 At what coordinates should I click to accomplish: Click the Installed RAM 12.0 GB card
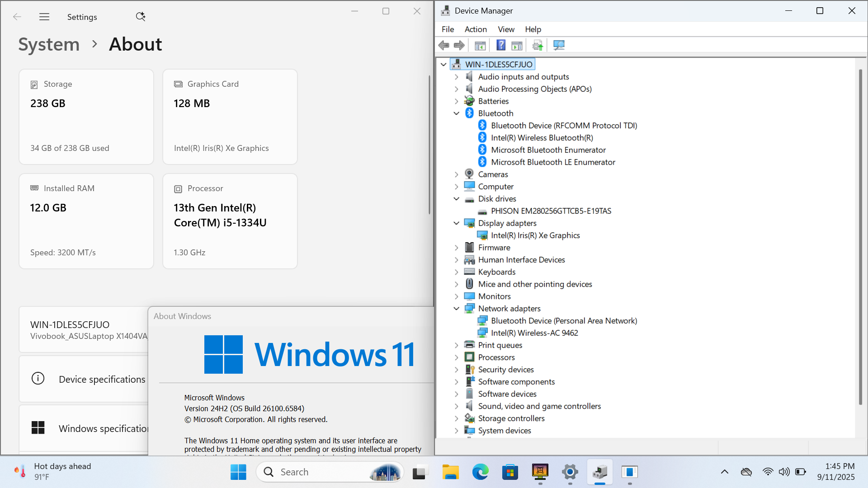pyautogui.click(x=86, y=221)
